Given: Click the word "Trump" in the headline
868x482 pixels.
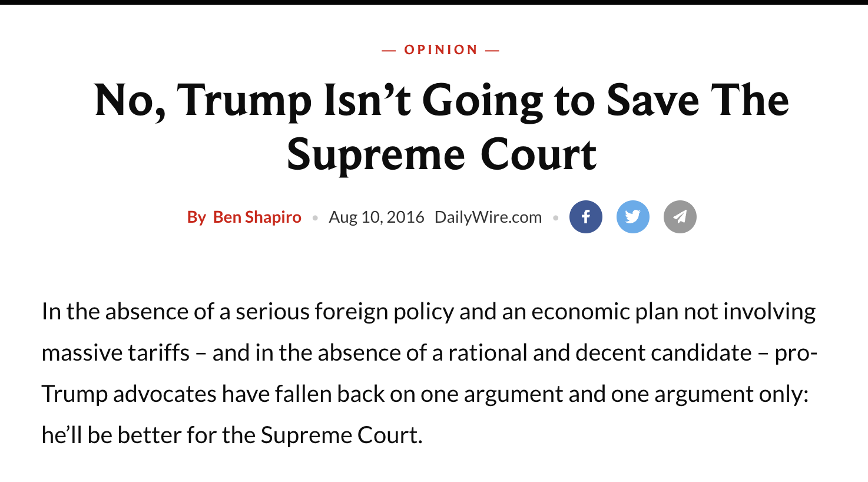Looking at the screenshot, I should (244, 100).
